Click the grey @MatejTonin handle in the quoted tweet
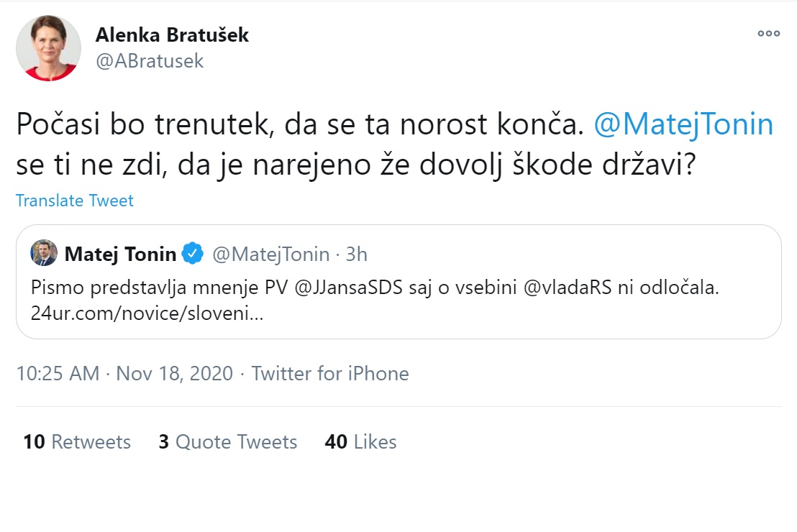797x532 pixels. click(270, 254)
